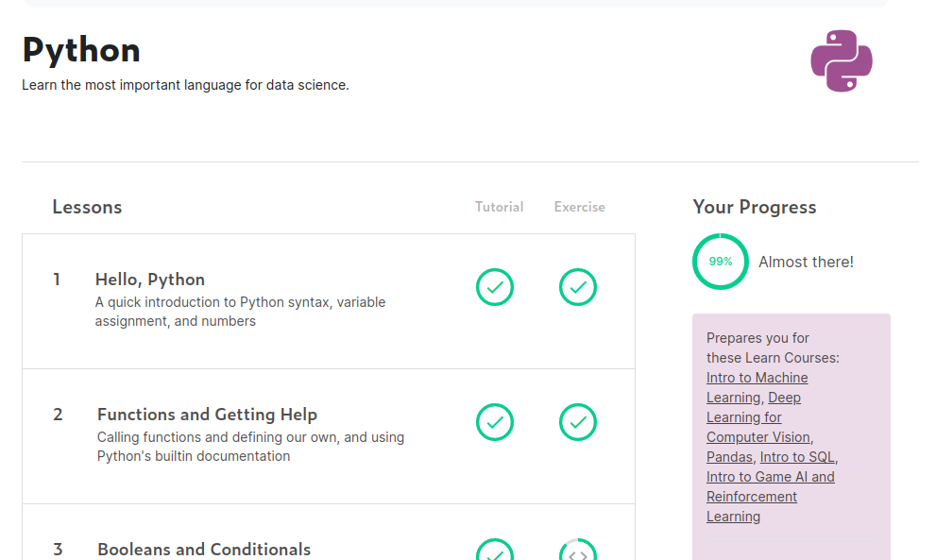936x560 pixels.
Task: Click the purple Python logo
Action: (x=842, y=60)
